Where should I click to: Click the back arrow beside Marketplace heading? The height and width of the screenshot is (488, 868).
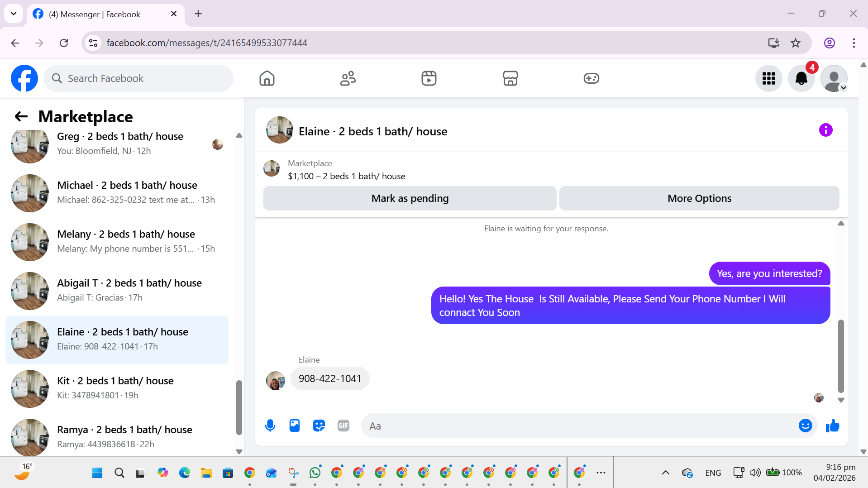[21, 117]
